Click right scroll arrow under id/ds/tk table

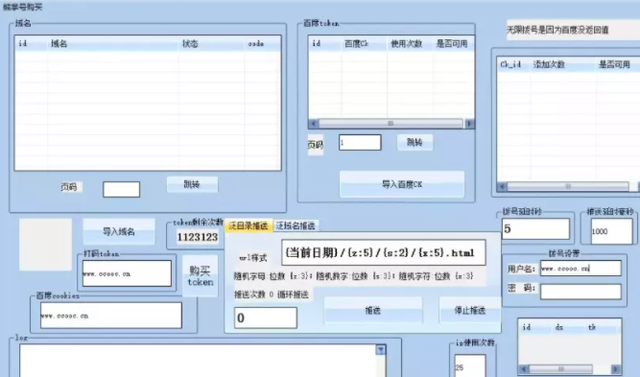click(x=616, y=369)
